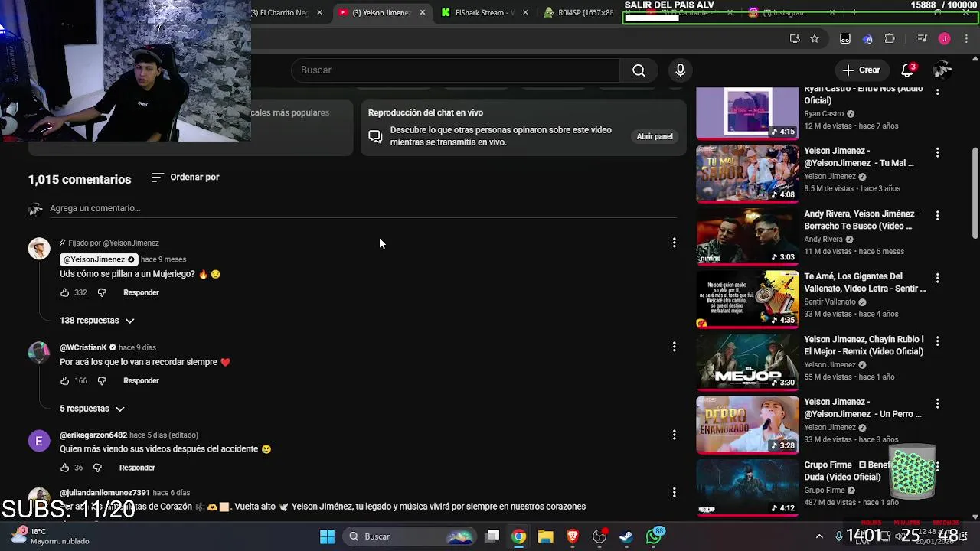Image resolution: width=980 pixels, height=551 pixels.
Task: Open the Windows Start menu
Action: pyautogui.click(x=327, y=536)
